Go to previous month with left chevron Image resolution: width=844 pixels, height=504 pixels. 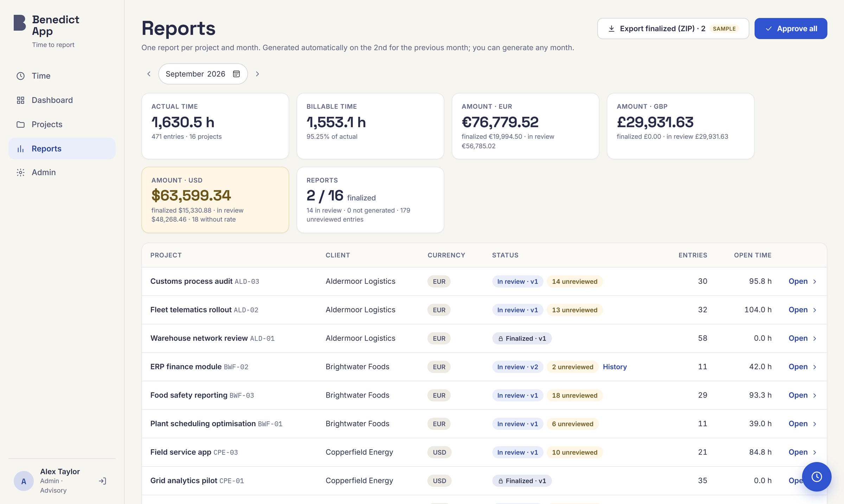[149, 74]
